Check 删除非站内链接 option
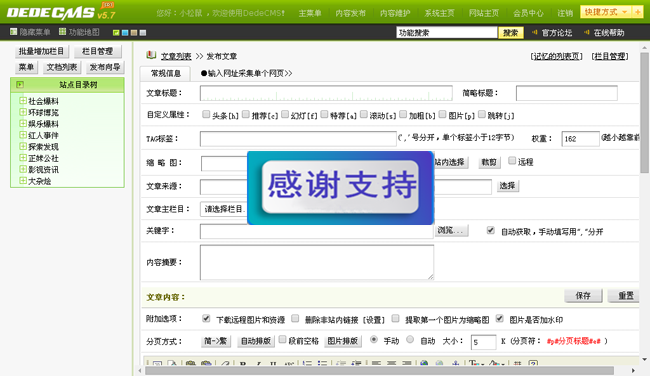Screen dimensions: 650x376 pos(295,318)
